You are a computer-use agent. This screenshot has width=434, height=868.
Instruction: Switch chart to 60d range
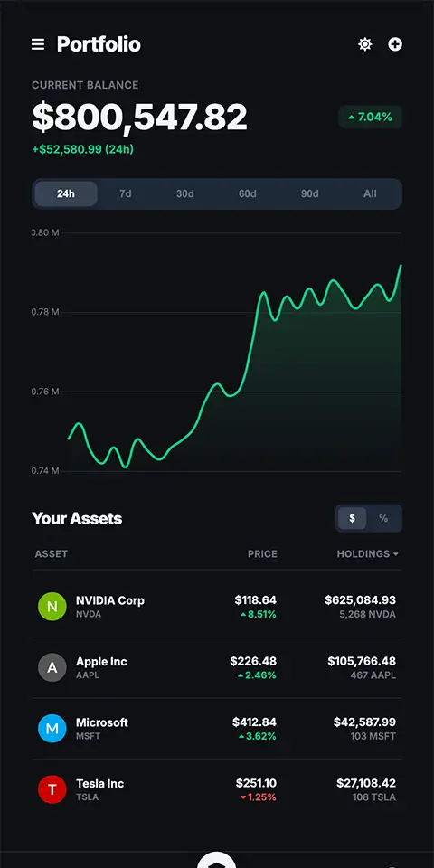248,193
